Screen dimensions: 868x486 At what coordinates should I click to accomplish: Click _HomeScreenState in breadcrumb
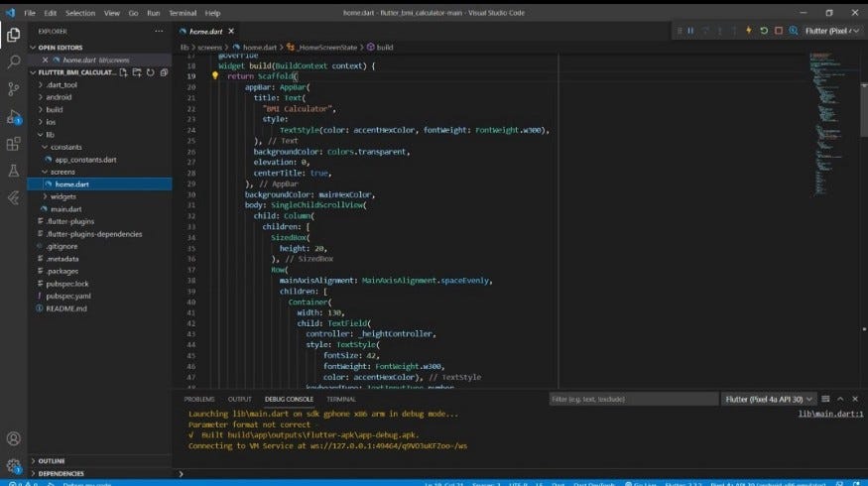tap(327, 48)
